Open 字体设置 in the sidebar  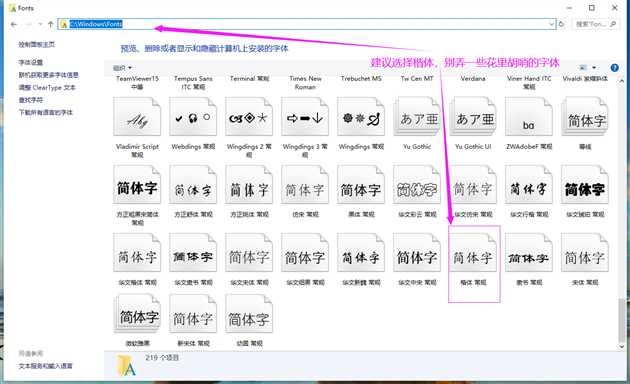pyautogui.click(x=31, y=62)
